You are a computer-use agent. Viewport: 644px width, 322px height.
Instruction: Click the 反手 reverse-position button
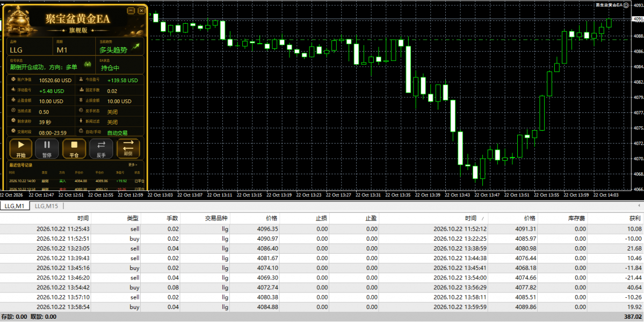(x=101, y=148)
